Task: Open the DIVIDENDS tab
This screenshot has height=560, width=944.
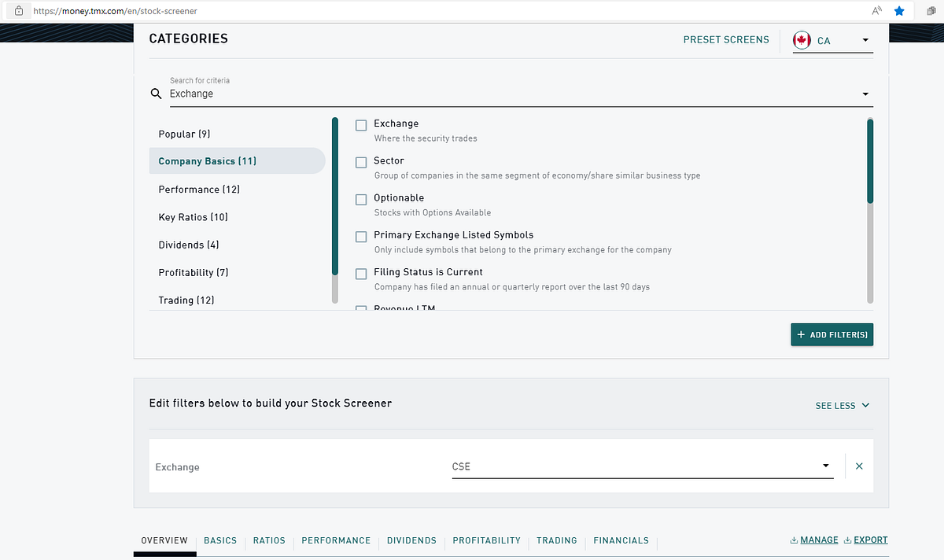Action: point(411,540)
